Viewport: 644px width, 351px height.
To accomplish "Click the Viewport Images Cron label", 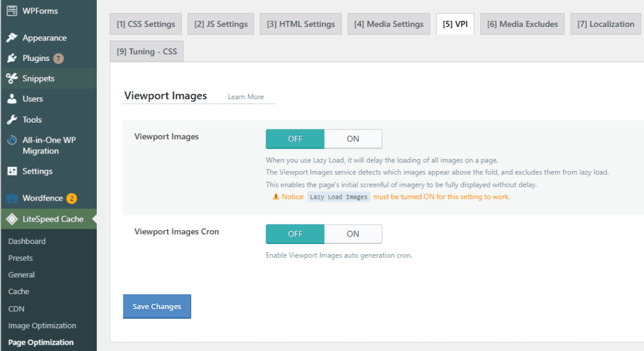I will 177,232.
